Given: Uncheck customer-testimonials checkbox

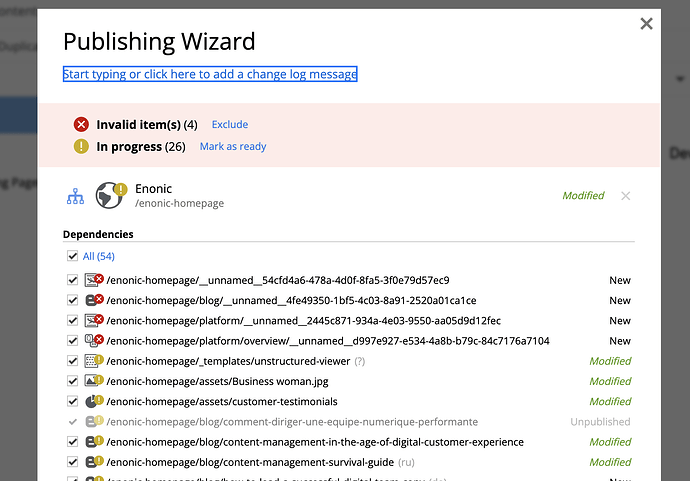Looking at the screenshot, I should click(73, 401).
